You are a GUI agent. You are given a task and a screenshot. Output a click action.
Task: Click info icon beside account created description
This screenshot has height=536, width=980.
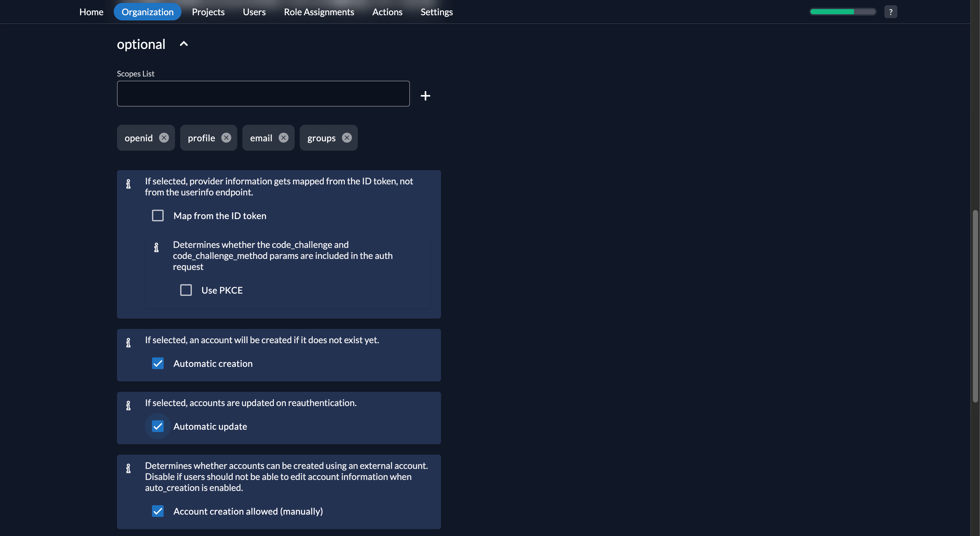click(x=128, y=343)
